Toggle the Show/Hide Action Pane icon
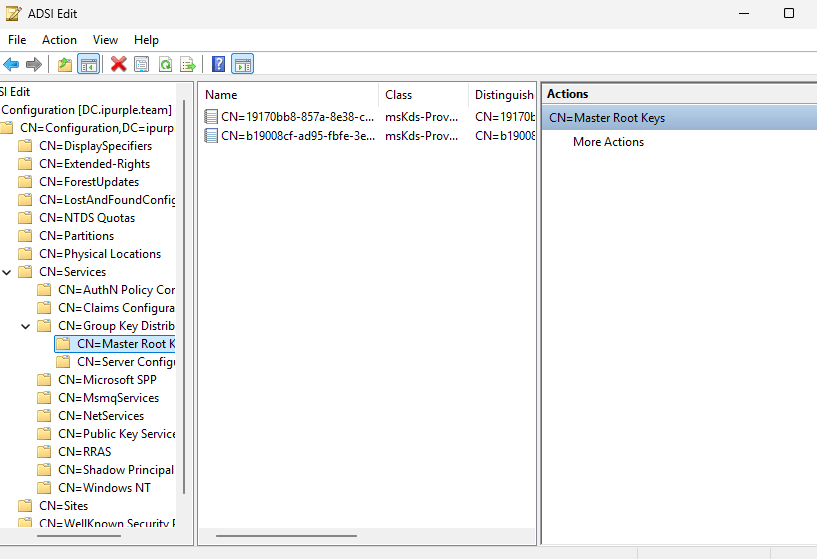817x559 pixels. (x=242, y=64)
